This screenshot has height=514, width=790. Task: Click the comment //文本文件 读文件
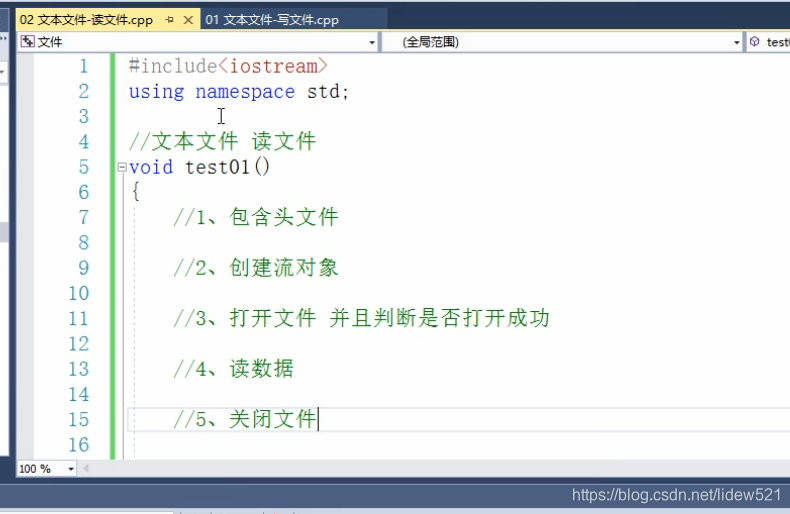point(222,141)
